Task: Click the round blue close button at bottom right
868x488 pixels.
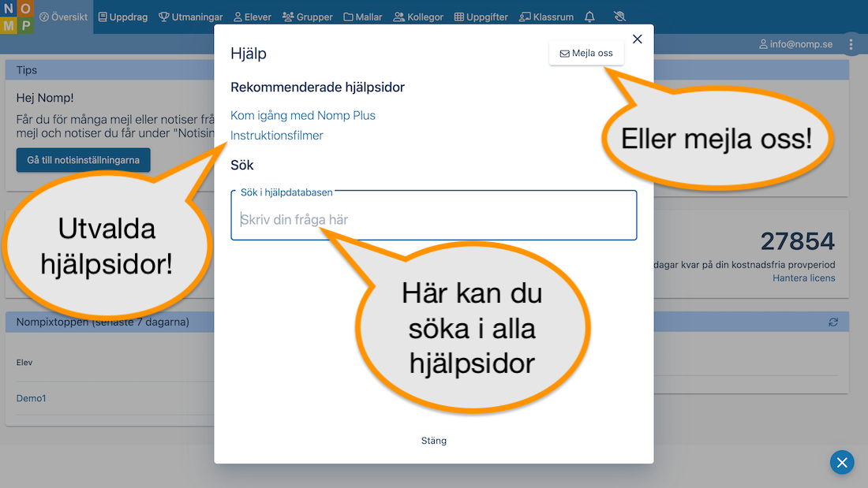Action: (842, 463)
